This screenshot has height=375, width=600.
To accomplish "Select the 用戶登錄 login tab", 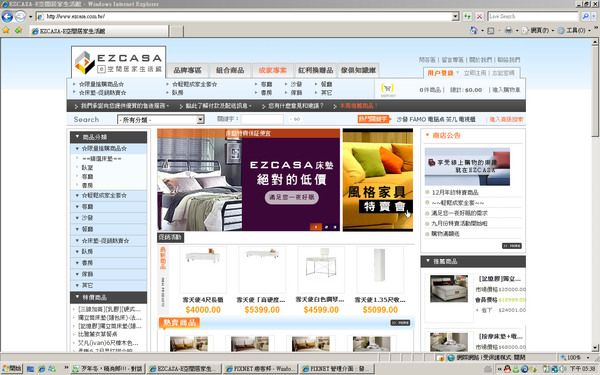I will 440,73.
